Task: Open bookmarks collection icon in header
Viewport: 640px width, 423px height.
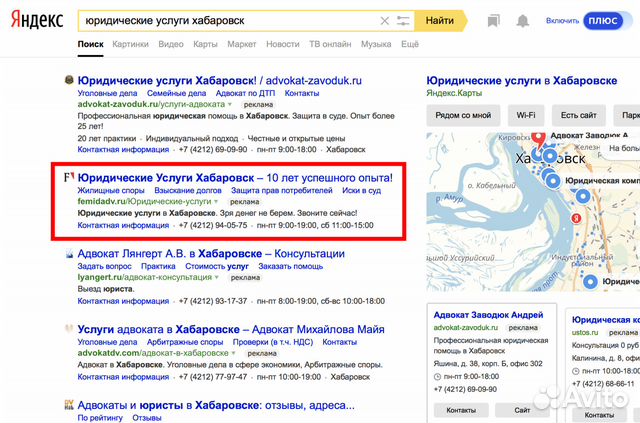Action: (493, 21)
